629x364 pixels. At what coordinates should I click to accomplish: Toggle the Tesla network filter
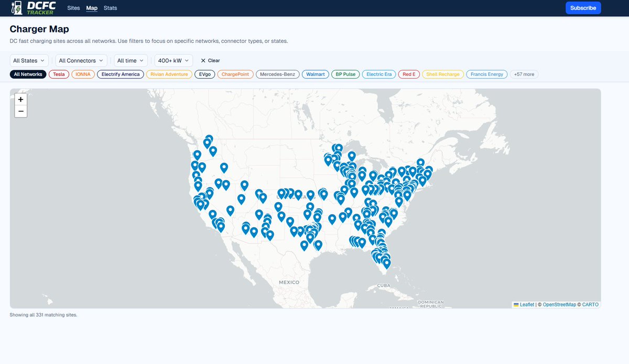point(59,74)
